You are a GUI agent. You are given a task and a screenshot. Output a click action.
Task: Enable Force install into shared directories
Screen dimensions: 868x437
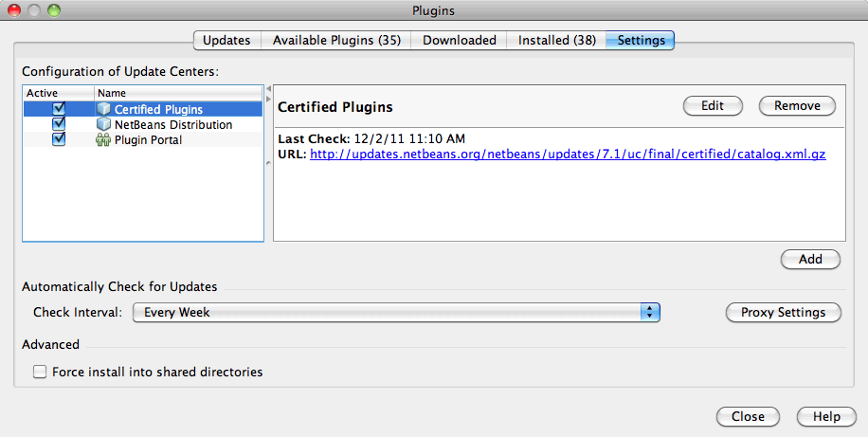coord(40,373)
